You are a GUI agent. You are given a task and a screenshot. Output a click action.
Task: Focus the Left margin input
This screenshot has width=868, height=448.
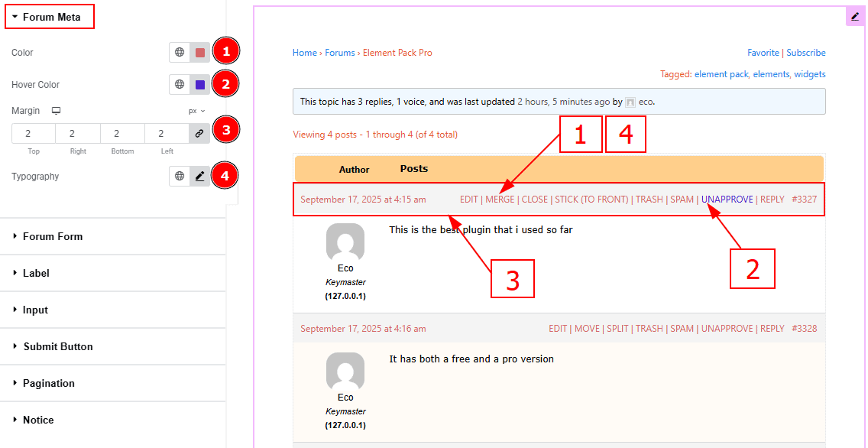[167, 134]
